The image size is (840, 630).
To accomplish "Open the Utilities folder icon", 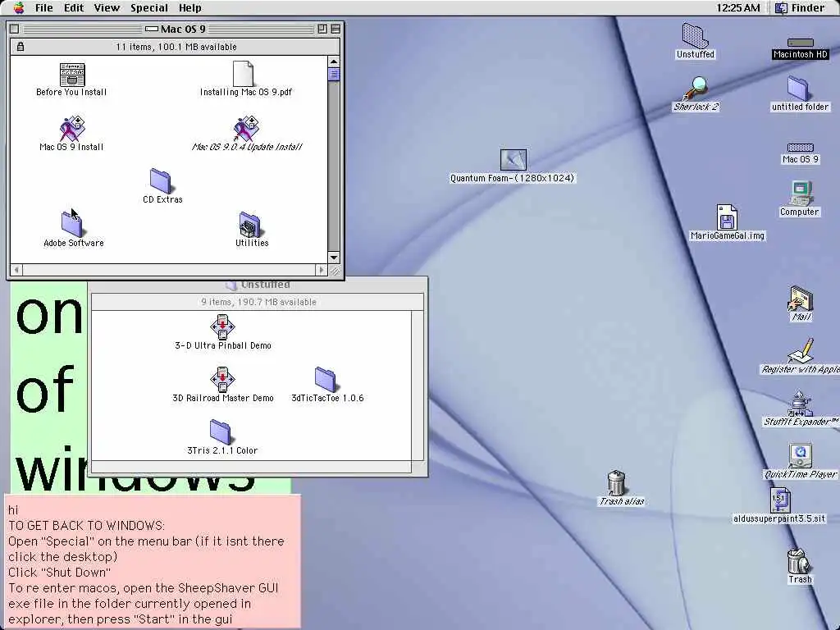I will [249, 225].
